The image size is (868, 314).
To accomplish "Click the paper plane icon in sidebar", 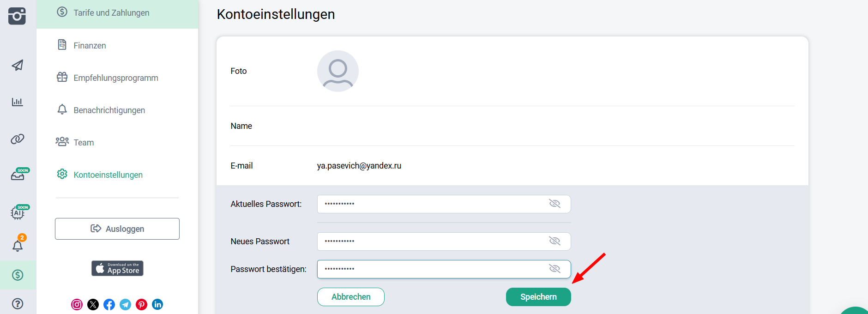I will [x=18, y=65].
